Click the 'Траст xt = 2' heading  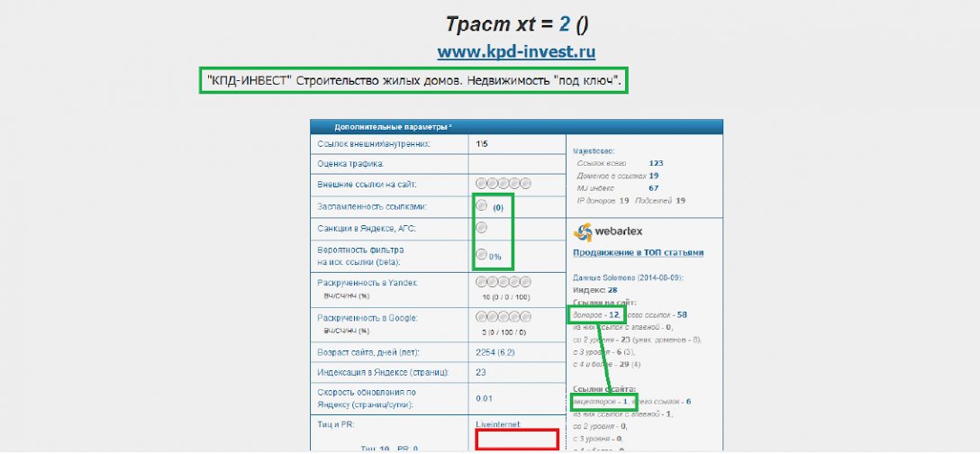point(516,23)
